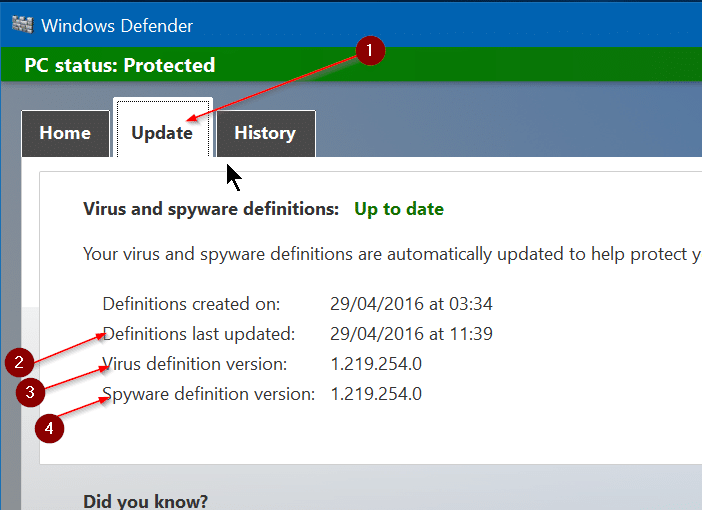Viewport: 702px width, 510px height.
Task: Click the Windows Defender title text
Action: tap(117, 26)
